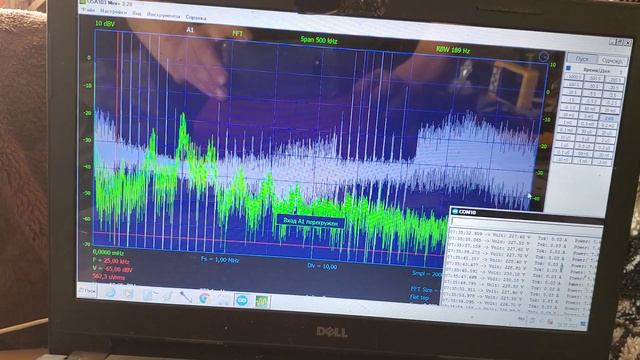Open the Настройки menu

(113, 12)
